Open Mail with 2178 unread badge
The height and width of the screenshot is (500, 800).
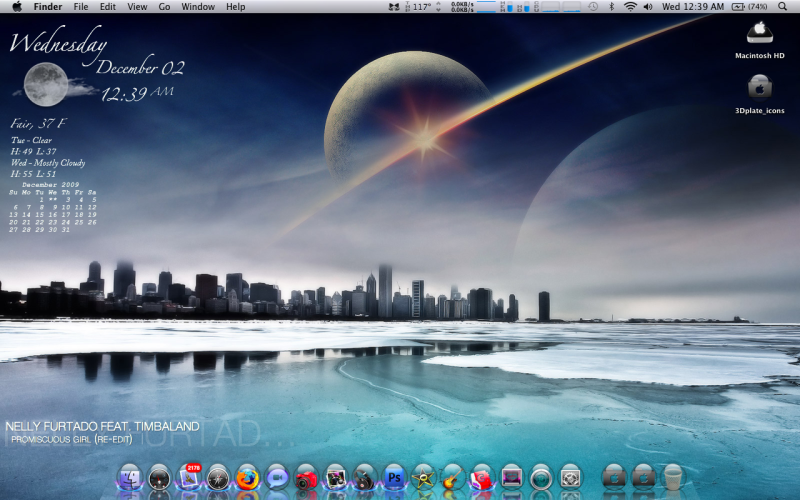(189, 478)
